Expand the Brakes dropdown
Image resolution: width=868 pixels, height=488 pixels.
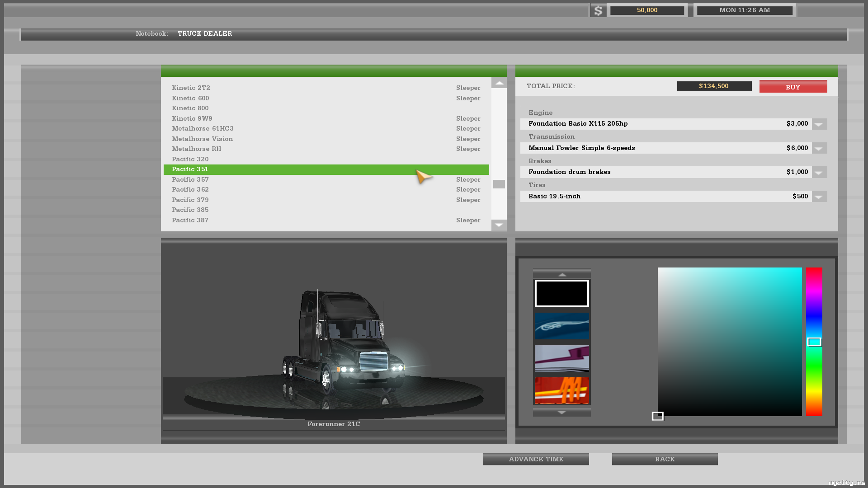(819, 172)
